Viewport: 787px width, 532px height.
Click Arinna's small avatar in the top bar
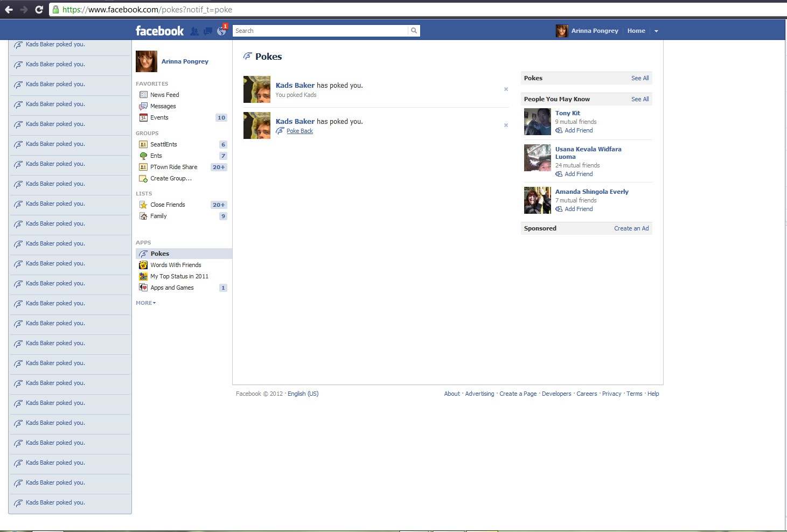point(562,31)
